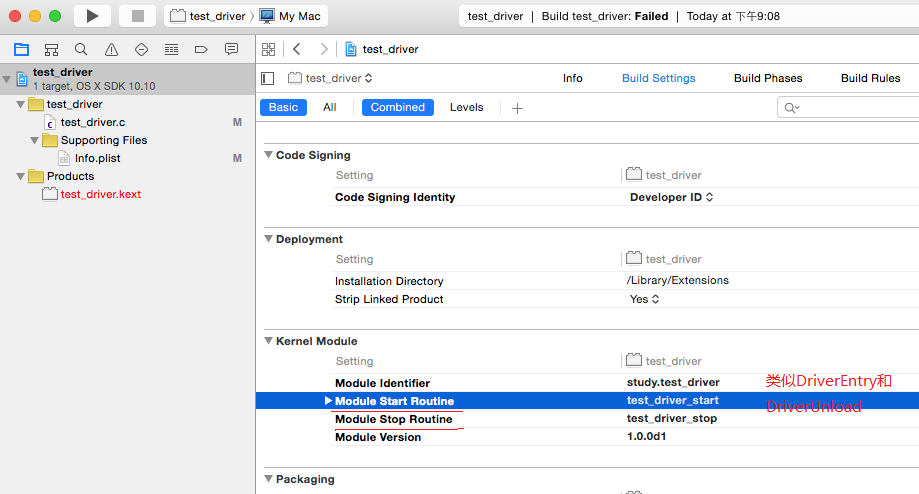This screenshot has width=919, height=494.
Task: Select the Basic settings filter
Action: (283, 107)
